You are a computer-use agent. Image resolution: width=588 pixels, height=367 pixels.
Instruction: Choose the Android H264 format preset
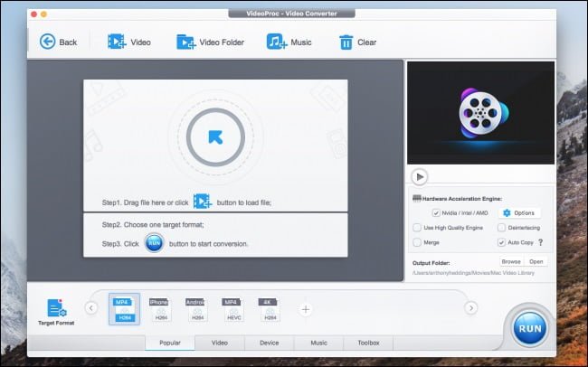click(x=194, y=309)
